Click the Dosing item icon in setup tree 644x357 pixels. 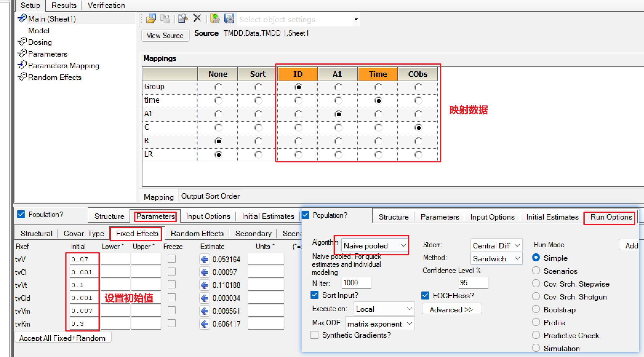[22, 42]
